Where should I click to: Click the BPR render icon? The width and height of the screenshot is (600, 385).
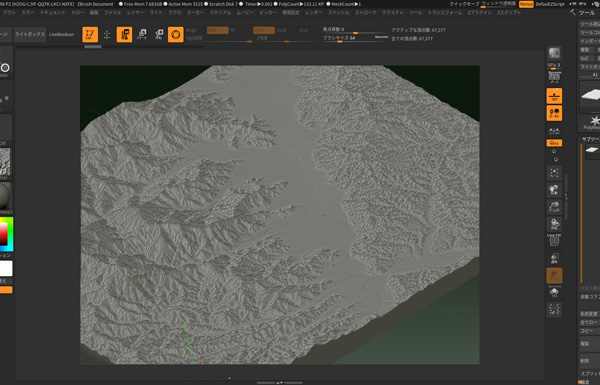[x=554, y=53]
